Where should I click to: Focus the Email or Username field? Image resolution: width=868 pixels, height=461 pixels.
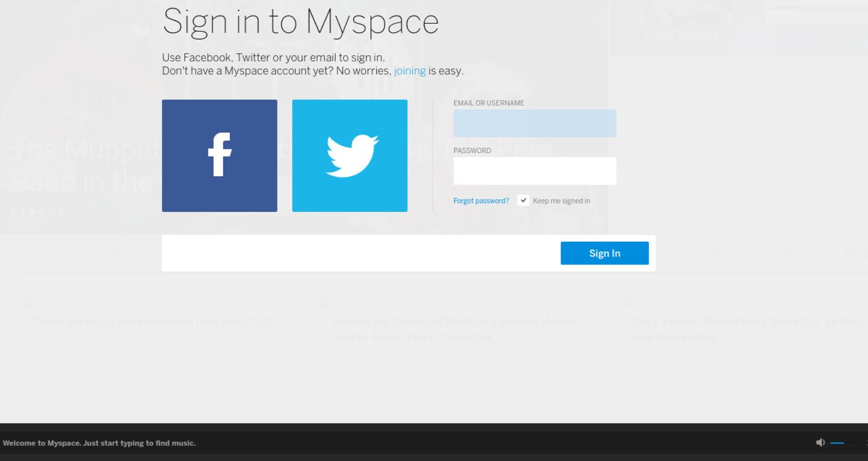[535, 123]
